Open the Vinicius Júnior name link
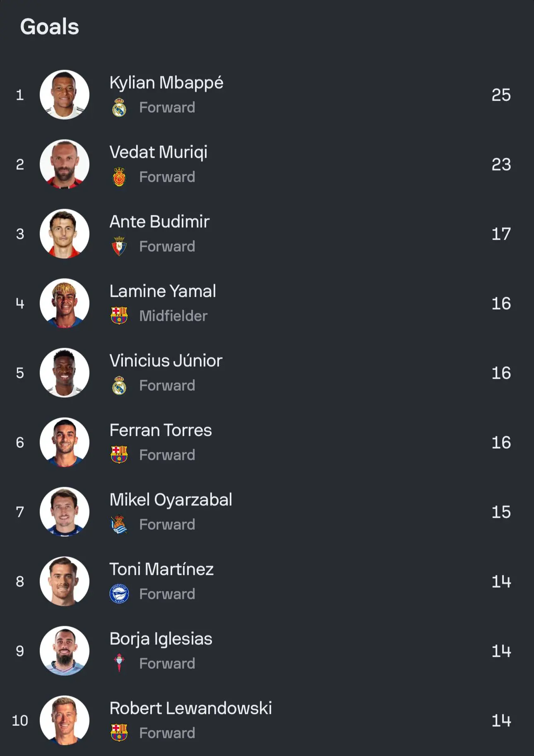This screenshot has height=756, width=534. pos(166,361)
